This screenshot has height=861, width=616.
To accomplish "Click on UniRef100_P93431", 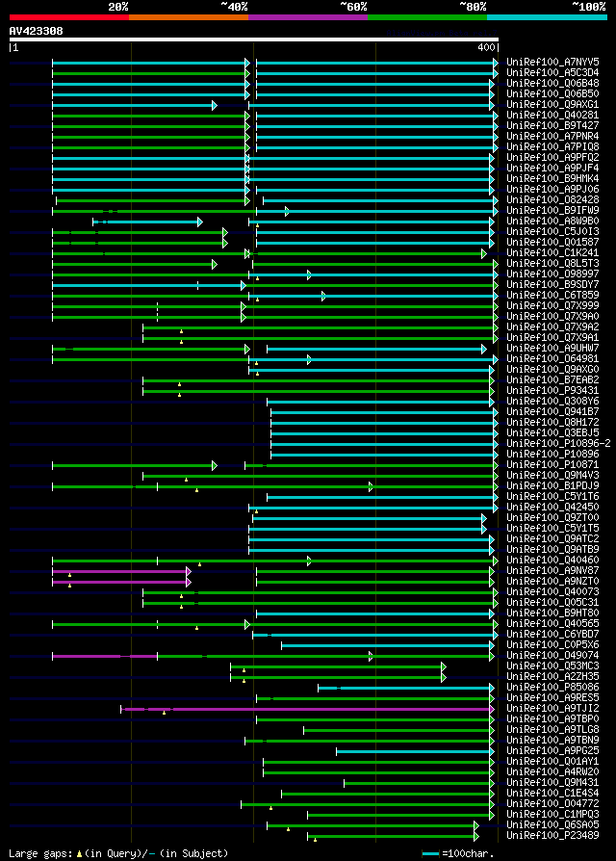I will [x=552, y=390].
